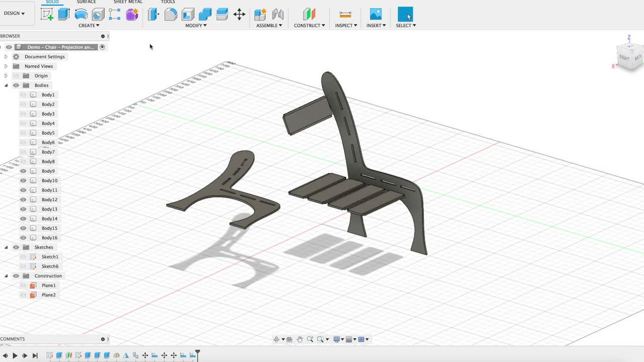The height and width of the screenshot is (362, 644).
Task: Click the Zoom Window icon
Action: pyautogui.click(x=320, y=339)
